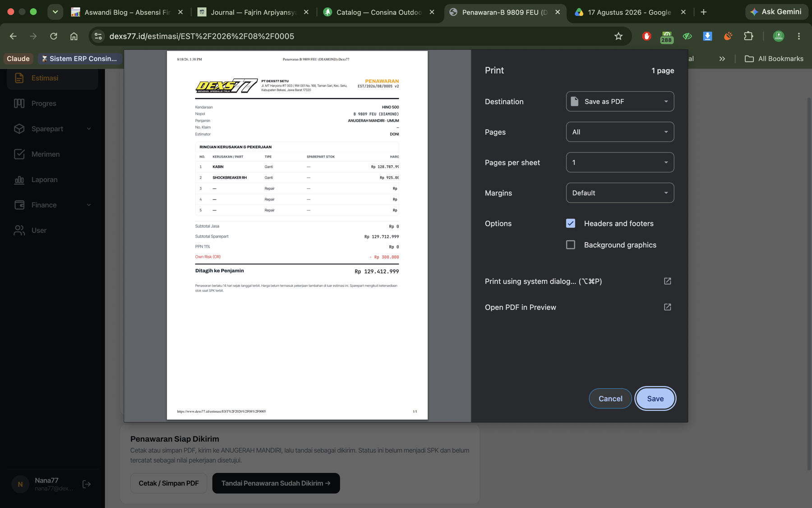Open the Merimen sidebar menu item
This screenshot has width=812, height=508.
coord(52,154)
